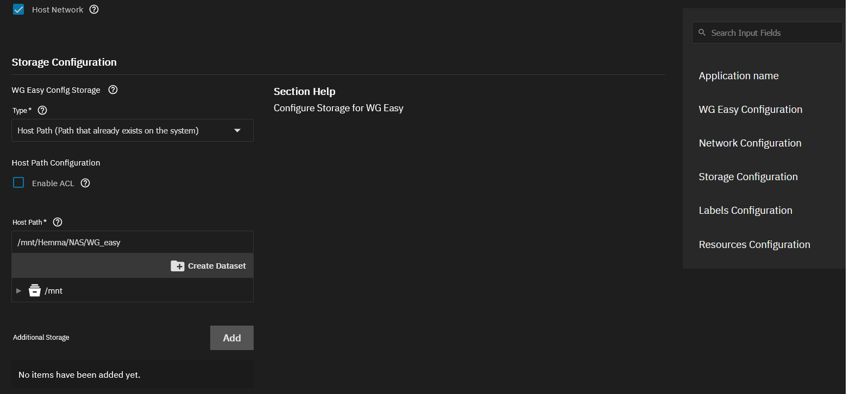Open the Type field help icon
This screenshot has width=868, height=394.
click(42, 110)
